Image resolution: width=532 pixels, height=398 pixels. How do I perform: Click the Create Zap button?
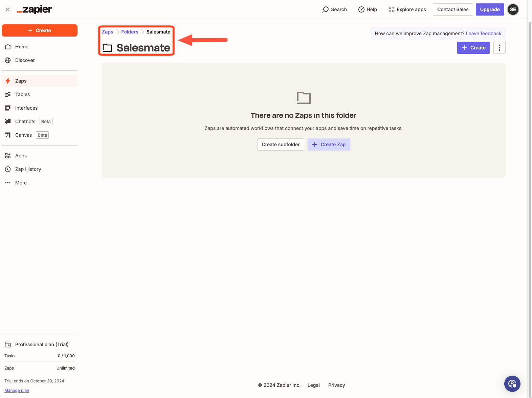tap(329, 145)
